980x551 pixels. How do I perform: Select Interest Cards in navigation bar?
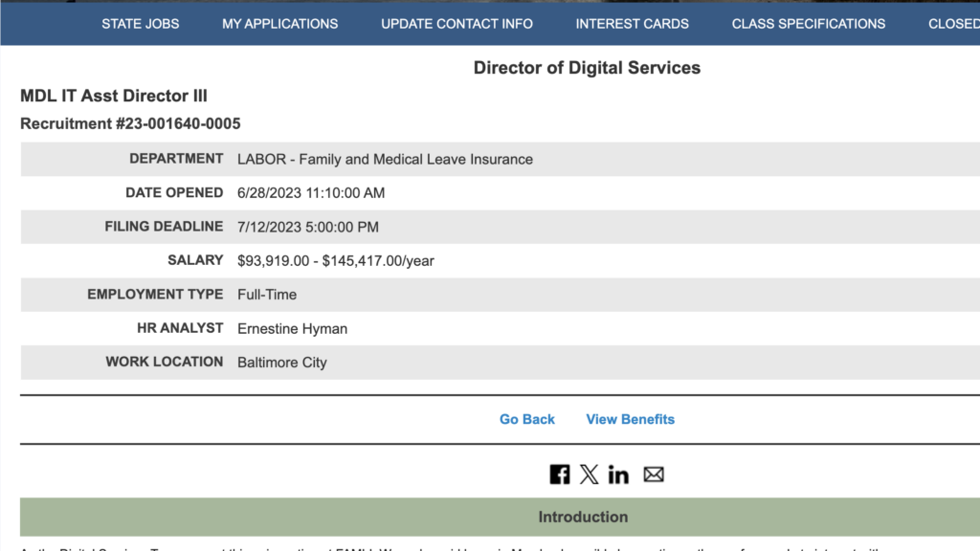[x=632, y=24]
